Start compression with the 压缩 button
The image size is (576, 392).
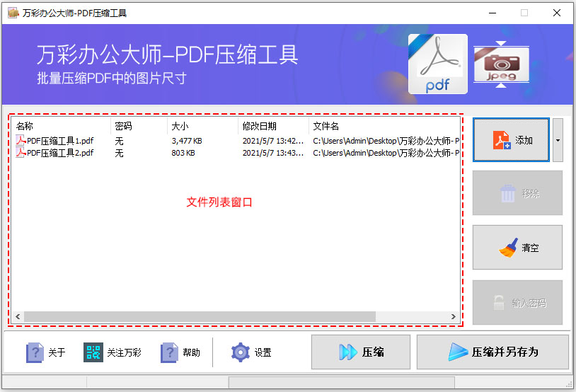361,352
